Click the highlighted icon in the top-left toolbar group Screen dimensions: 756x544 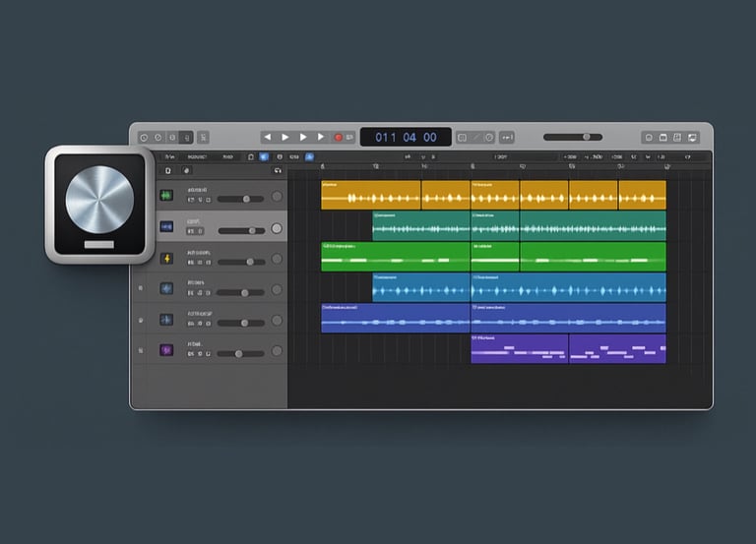[x=186, y=138]
